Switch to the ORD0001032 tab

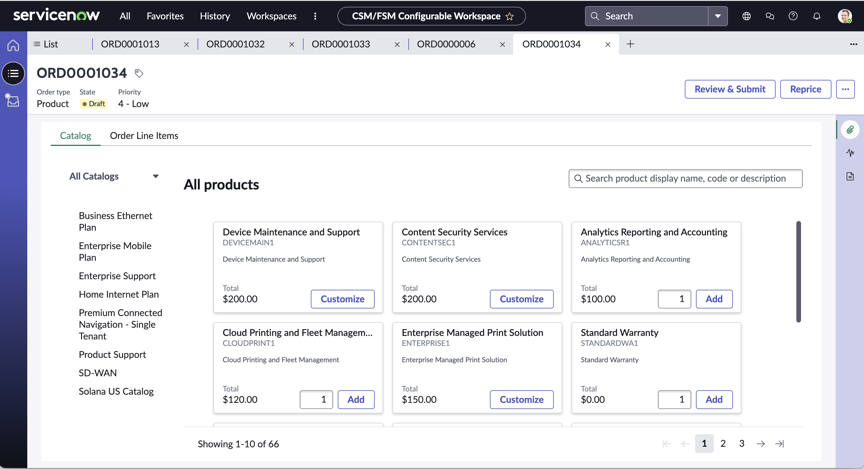pos(235,44)
